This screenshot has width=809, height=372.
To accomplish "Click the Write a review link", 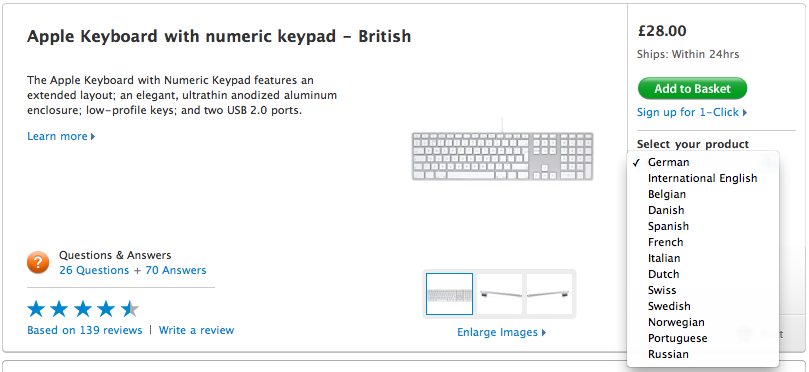I will click(x=196, y=330).
